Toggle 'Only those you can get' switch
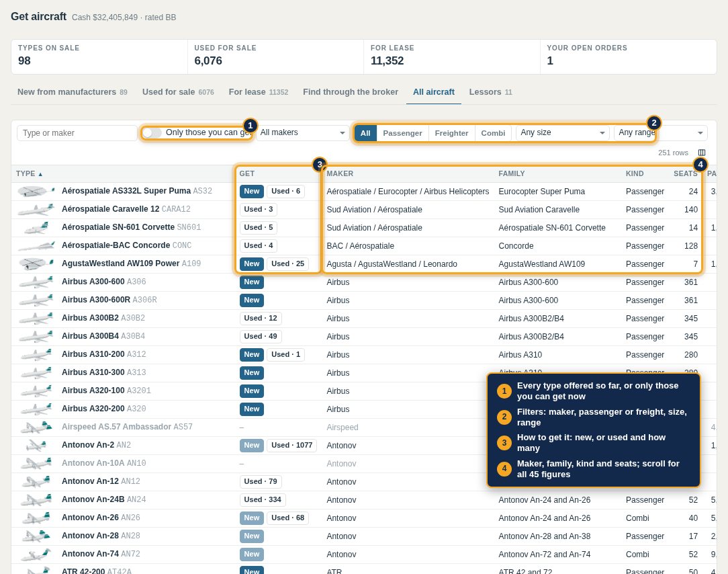Viewport: 728px width, 574px height. 152,133
